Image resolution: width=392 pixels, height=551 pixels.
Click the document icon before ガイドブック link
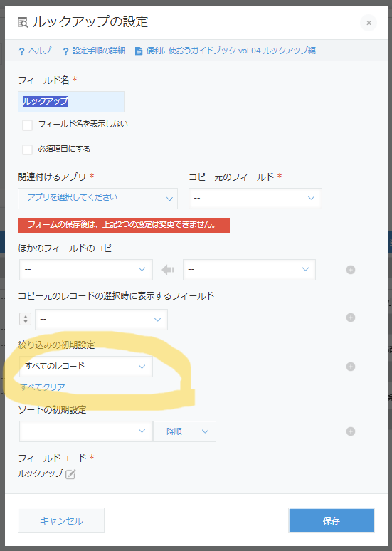coord(139,51)
